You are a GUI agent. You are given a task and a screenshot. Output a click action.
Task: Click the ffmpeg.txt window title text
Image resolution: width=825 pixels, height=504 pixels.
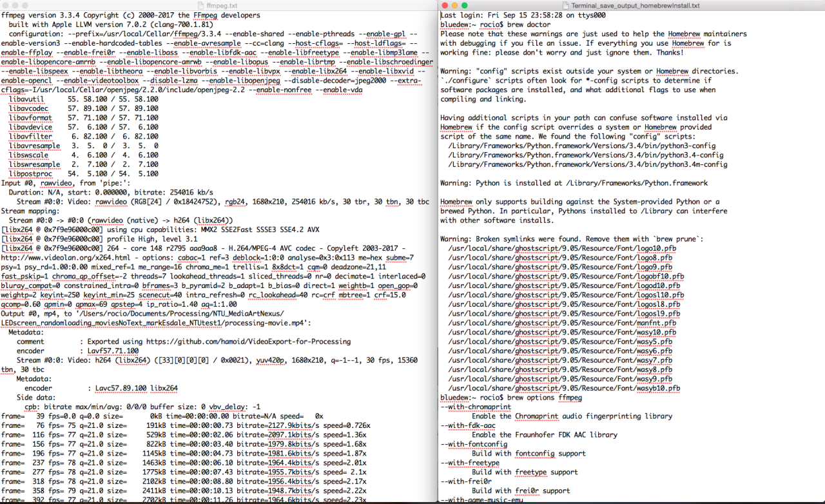point(222,5)
